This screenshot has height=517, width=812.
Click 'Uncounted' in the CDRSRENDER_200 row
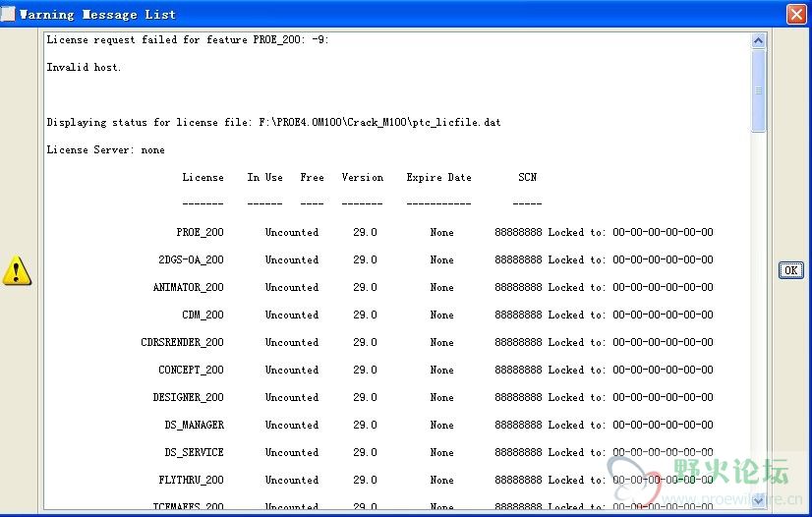coord(292,342)
